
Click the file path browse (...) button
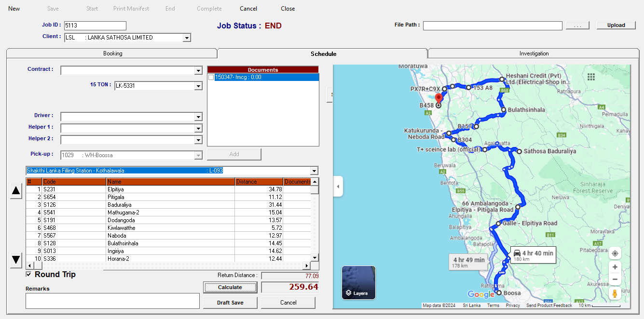577,25
